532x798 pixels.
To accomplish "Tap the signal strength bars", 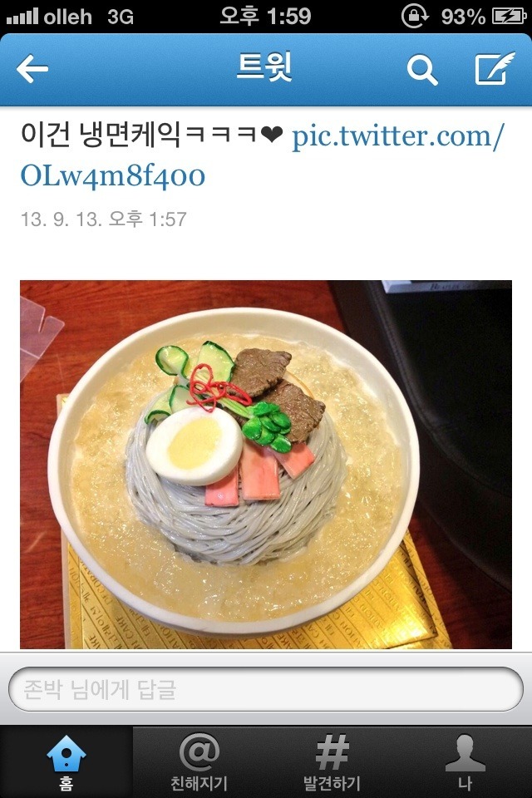I will click(22, 17).
